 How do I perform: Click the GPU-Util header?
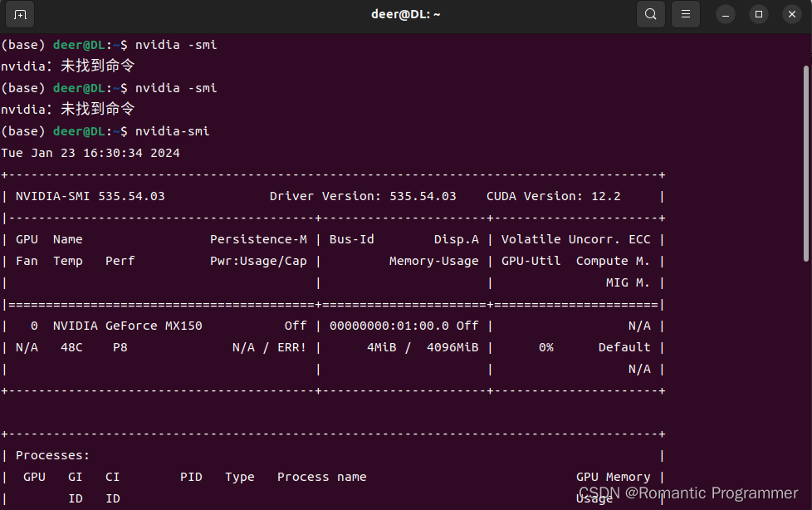pyautogui.click(x=531, y=261)
